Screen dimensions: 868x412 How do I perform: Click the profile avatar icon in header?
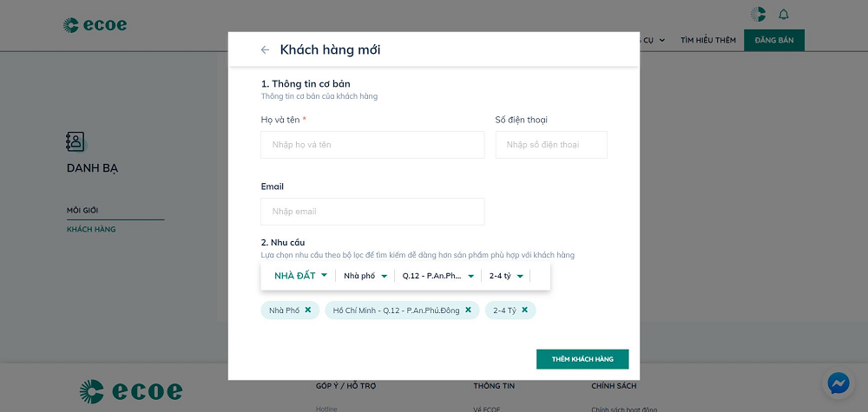(x=758, y=14)
